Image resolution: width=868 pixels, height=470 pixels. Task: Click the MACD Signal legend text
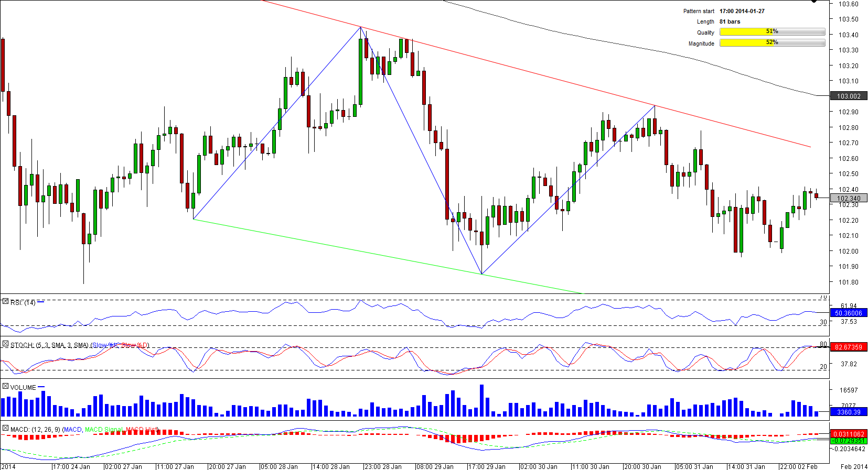click(x=104, y=430)
